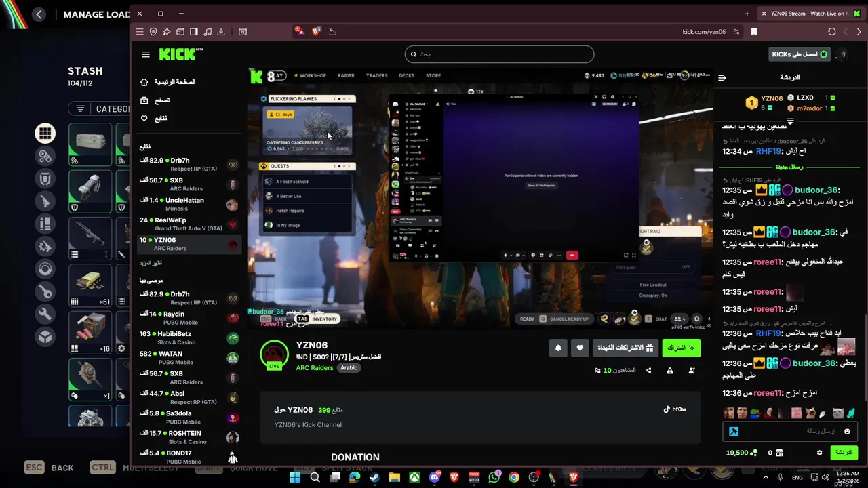
Task: Open Raydin PUBG Mobile recommended channel
Action: (189, 318)
